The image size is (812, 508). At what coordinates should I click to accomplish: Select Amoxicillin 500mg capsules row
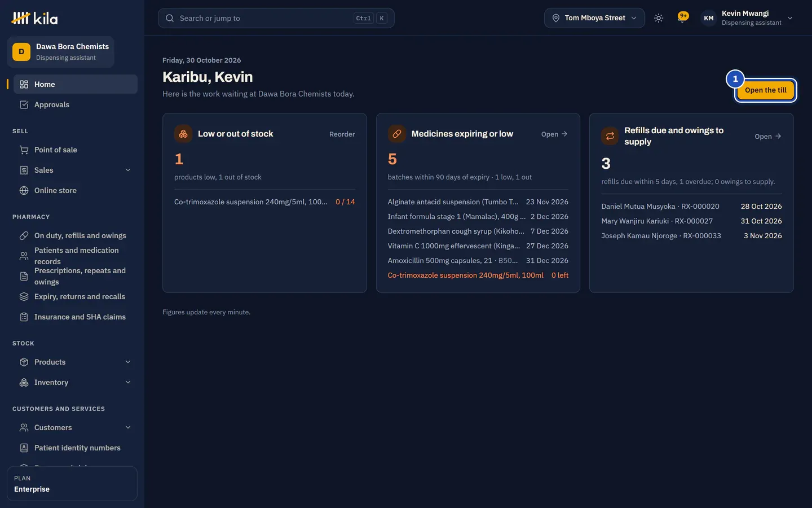478,260
